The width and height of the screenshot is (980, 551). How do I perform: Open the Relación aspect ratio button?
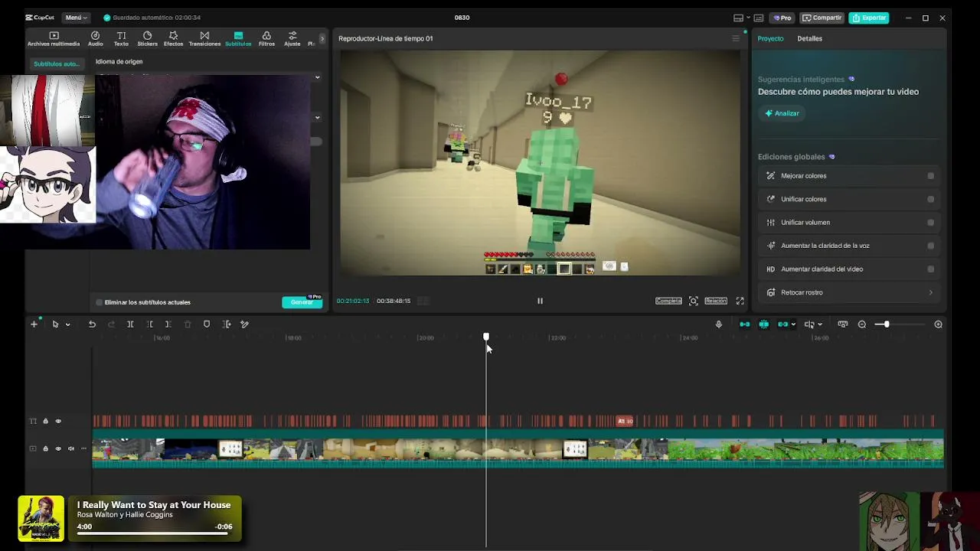click(x=716, y=301)
